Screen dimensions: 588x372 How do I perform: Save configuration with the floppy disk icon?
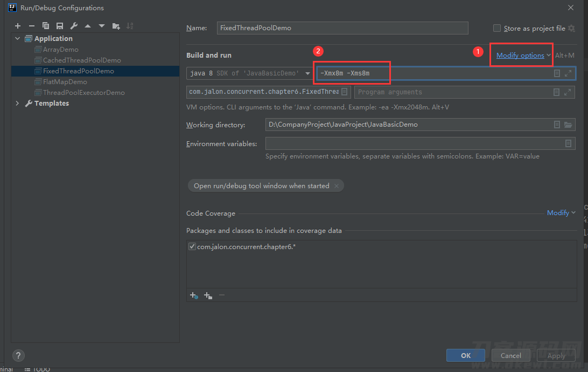(60, 26)
